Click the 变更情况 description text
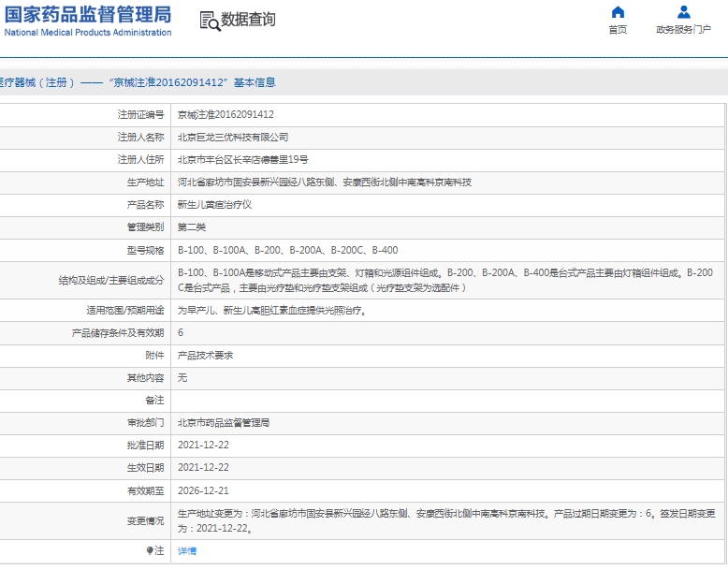 [x=446, y=520]
